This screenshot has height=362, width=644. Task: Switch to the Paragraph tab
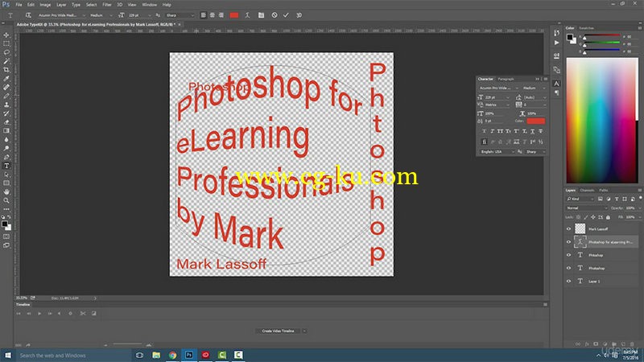tap(506, 79)
